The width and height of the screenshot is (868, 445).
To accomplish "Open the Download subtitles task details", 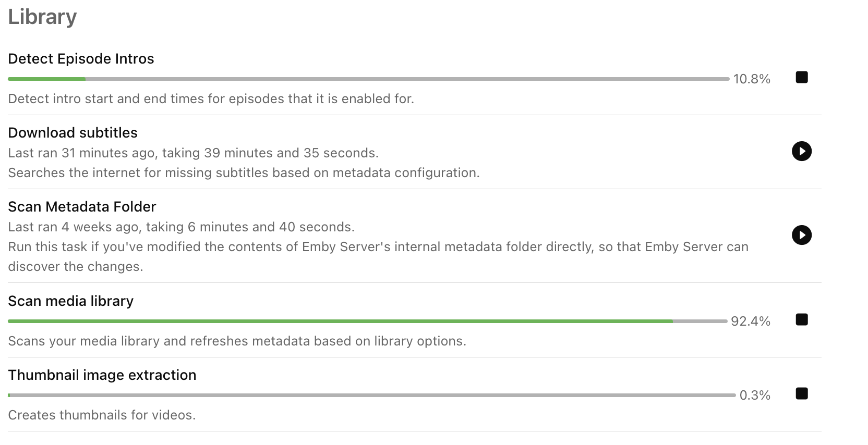I will click(73, 133).
